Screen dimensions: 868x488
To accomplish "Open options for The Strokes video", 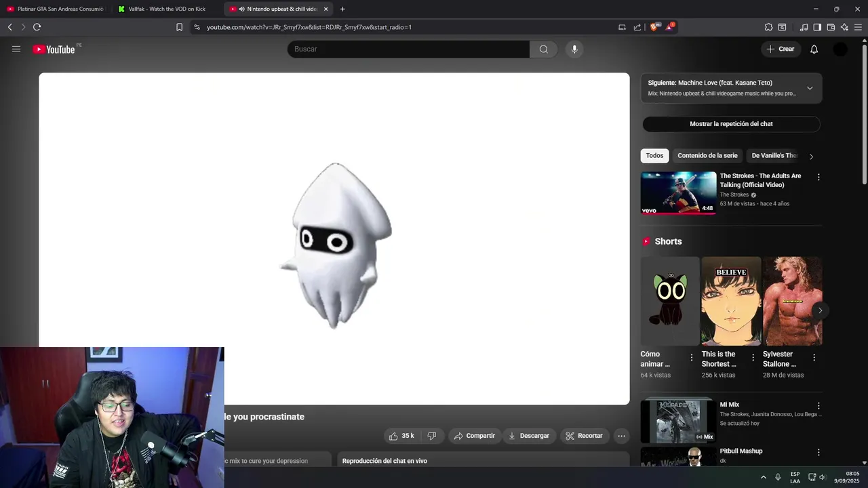I will 818,177.
